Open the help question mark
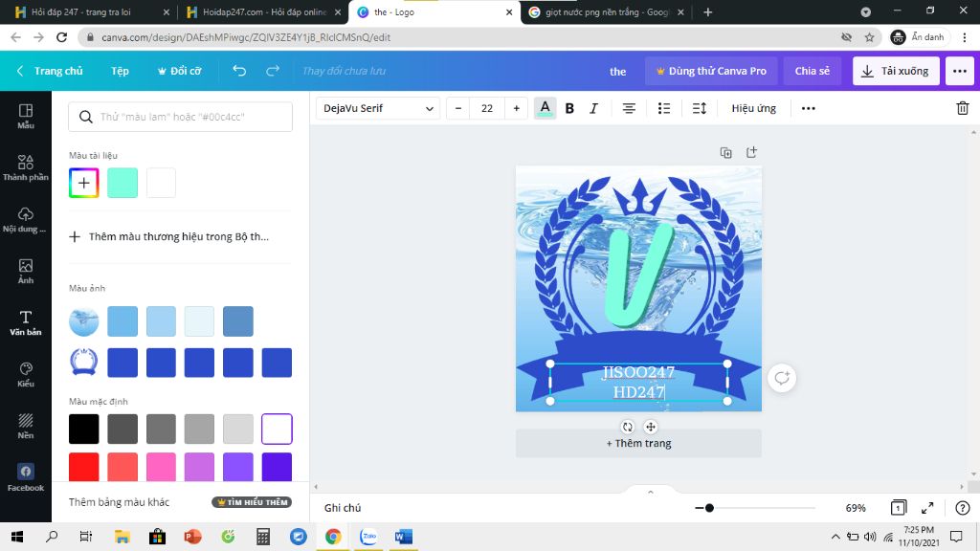Image resolution: width=980 pixels, height=551 pixels. 963,508
